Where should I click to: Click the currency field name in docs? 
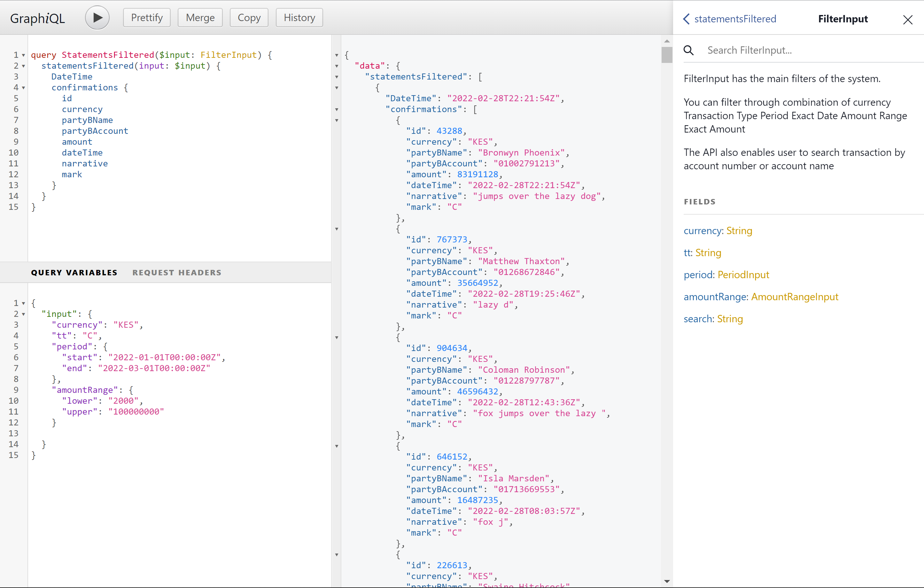(x=703, y=231)
